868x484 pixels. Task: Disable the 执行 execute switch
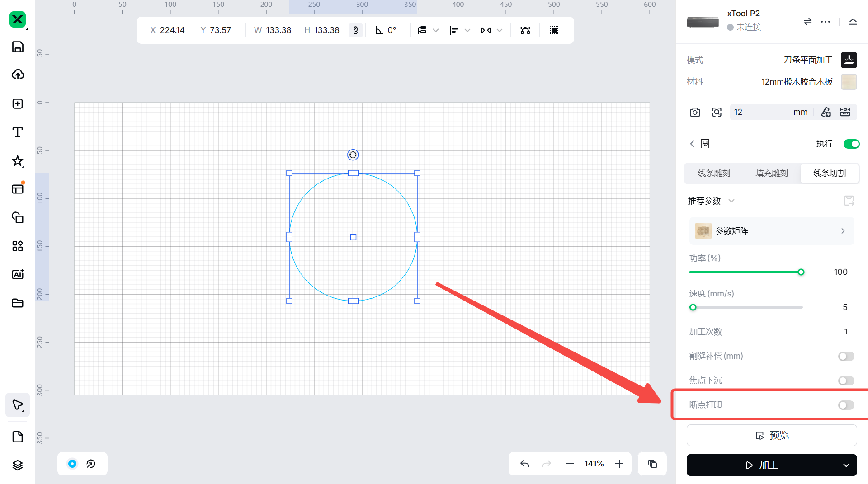tap(851, 144)
